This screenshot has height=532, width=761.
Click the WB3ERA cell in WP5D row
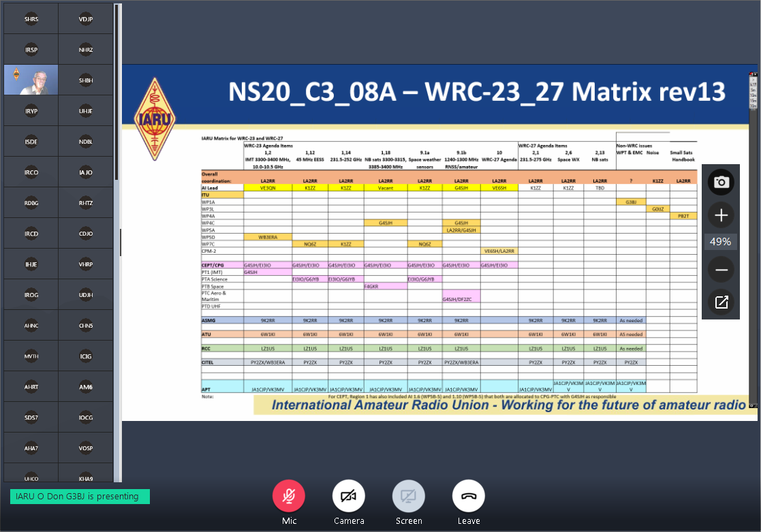[268, 237]
